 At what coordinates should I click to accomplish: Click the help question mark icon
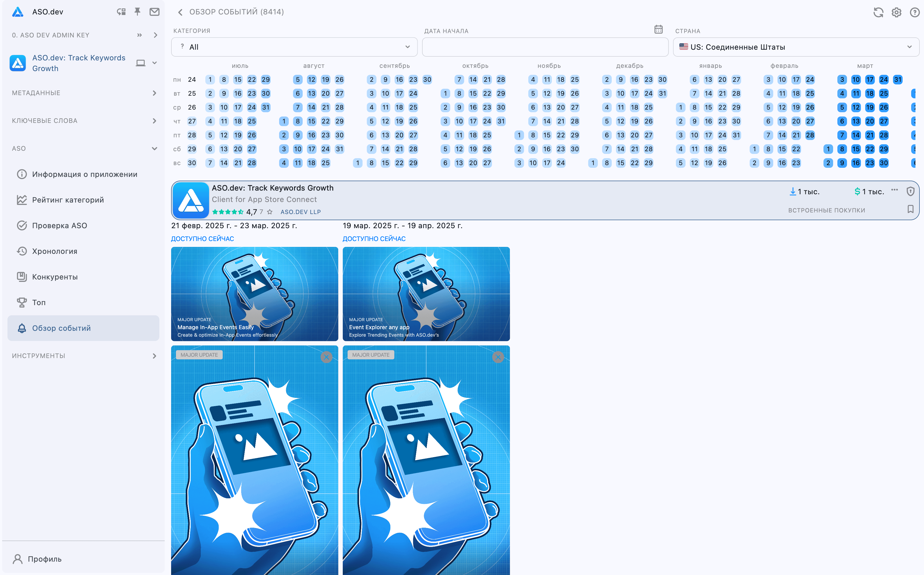click(915, 12)
